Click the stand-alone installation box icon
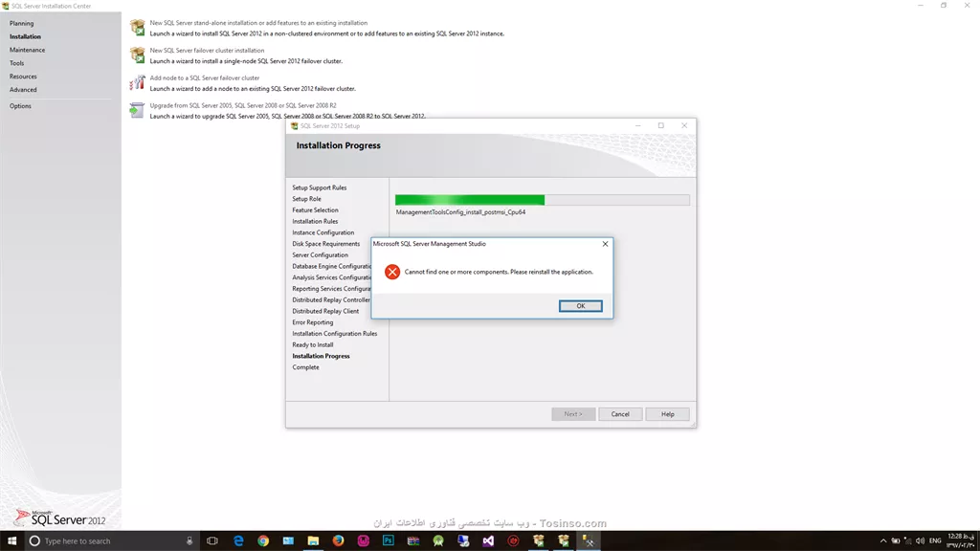980x551 pixels. pos(138,28)
